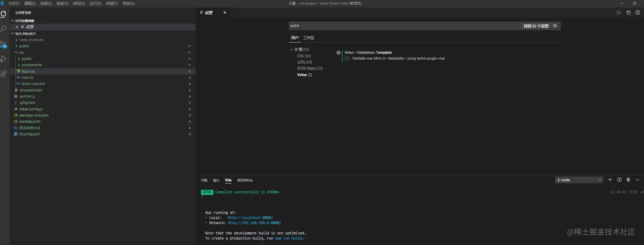Open the 转到(G) menu
Image resolution: width=644 pixels, height=245 pixels.
79,3
